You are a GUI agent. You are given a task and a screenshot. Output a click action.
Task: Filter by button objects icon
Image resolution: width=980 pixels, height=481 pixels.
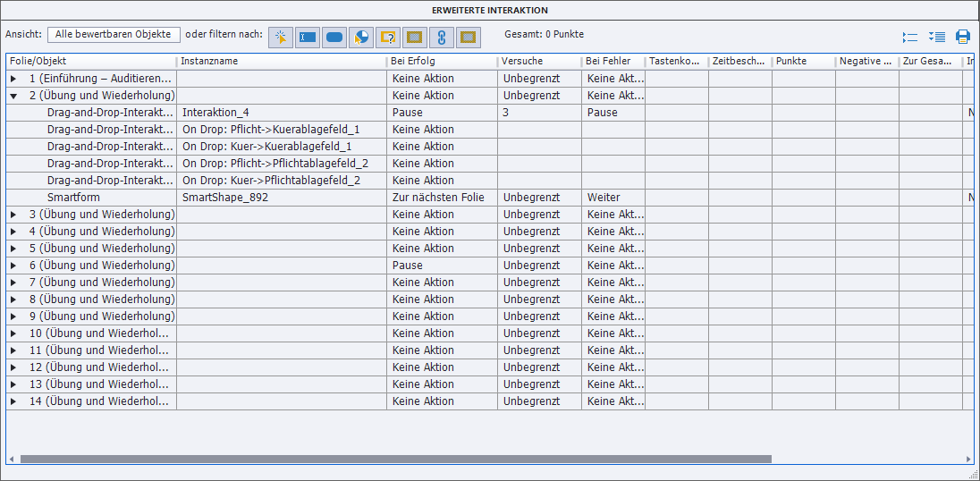coord(334,38)
